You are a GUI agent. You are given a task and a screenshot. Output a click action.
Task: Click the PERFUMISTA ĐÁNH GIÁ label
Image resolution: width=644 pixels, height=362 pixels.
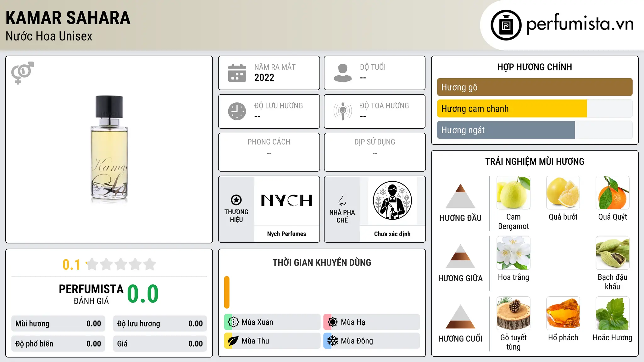[x=91, y=294]
